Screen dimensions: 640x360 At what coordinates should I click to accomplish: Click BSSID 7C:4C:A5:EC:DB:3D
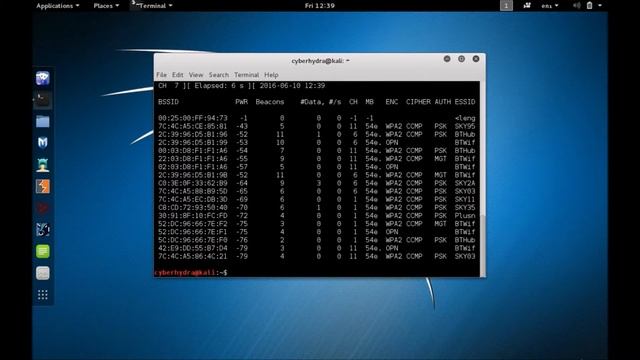pyautogui.click(x=193, y=200)
